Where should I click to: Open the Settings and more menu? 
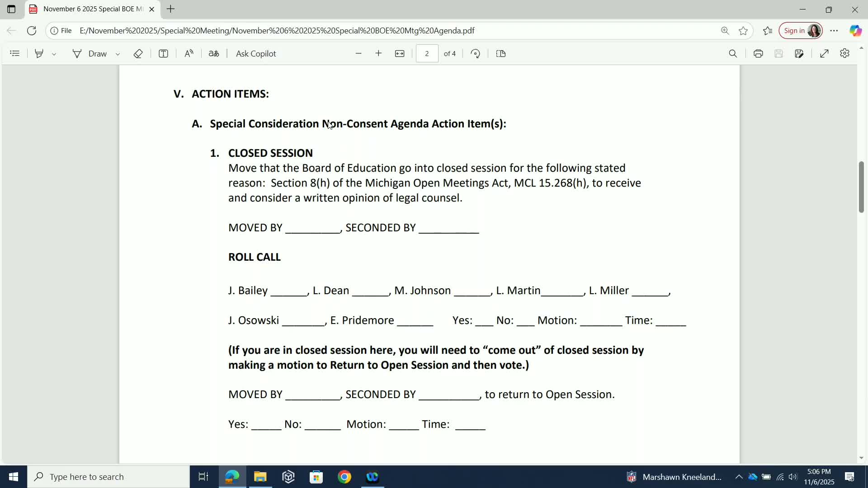click(835, 31)
